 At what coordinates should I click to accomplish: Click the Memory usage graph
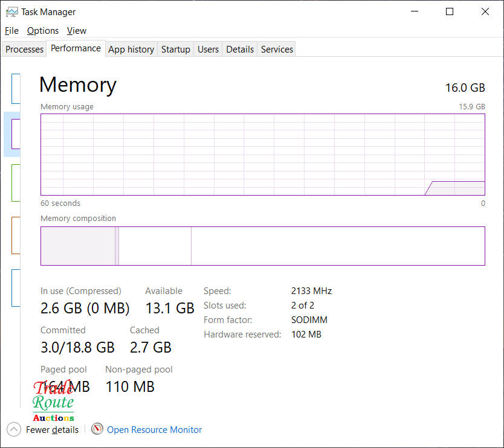262,155
